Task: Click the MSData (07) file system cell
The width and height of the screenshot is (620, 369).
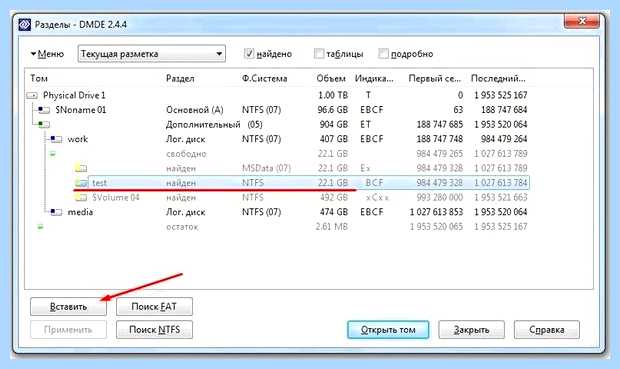Action: 266,168
